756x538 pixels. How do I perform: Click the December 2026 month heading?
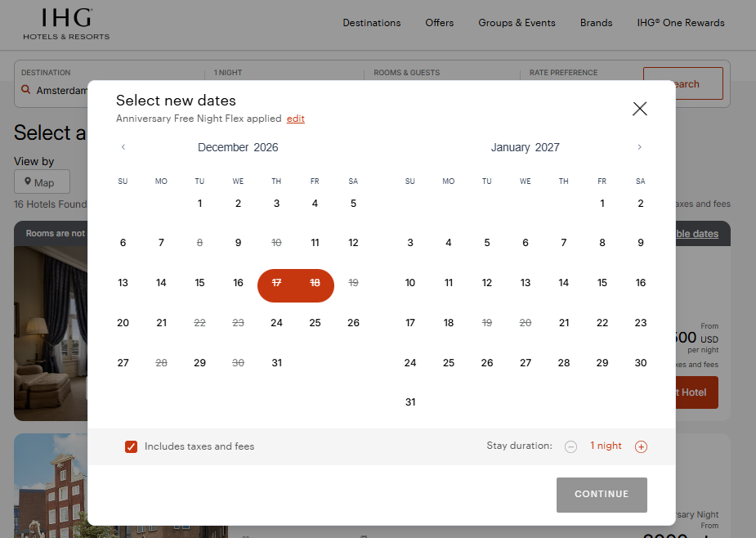pyautogui.click(x=238, y=148)
